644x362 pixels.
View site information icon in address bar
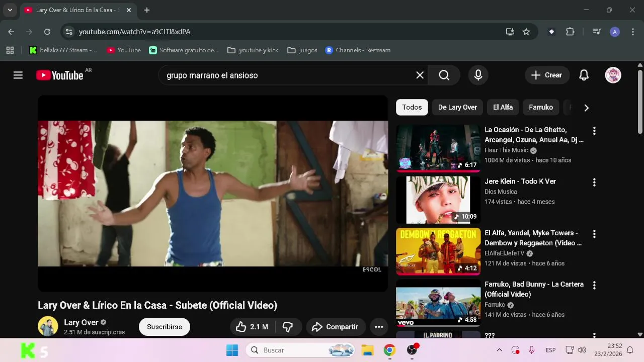coord(69,32)
